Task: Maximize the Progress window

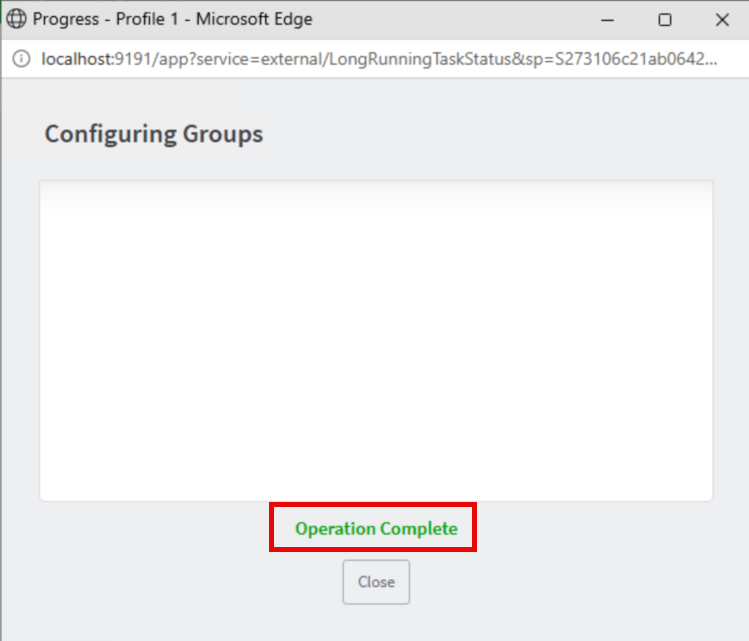Action: [664, 20]
